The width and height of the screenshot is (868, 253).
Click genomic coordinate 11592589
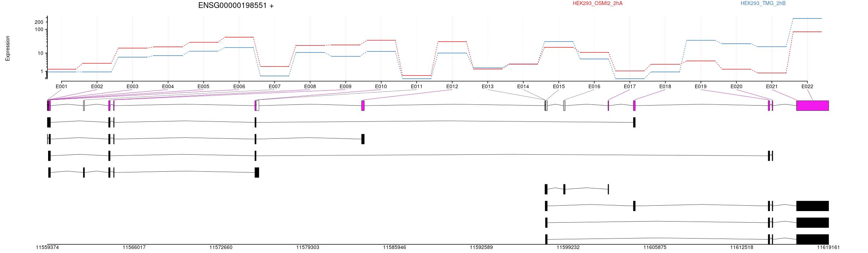click(x=481, y=248)
